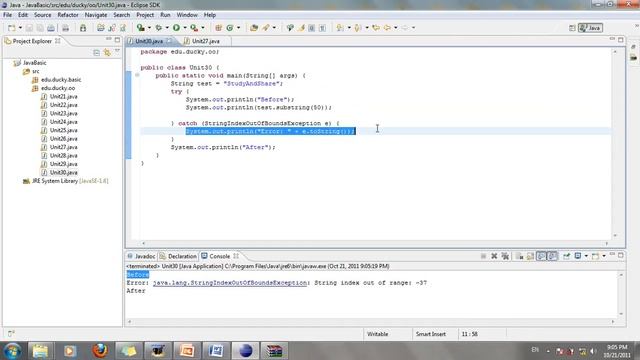Image resolution: width=640 pixels, height=360 pixels.
Task: Click the Back navigation arrow icon
Action: [x=387, y=28]
